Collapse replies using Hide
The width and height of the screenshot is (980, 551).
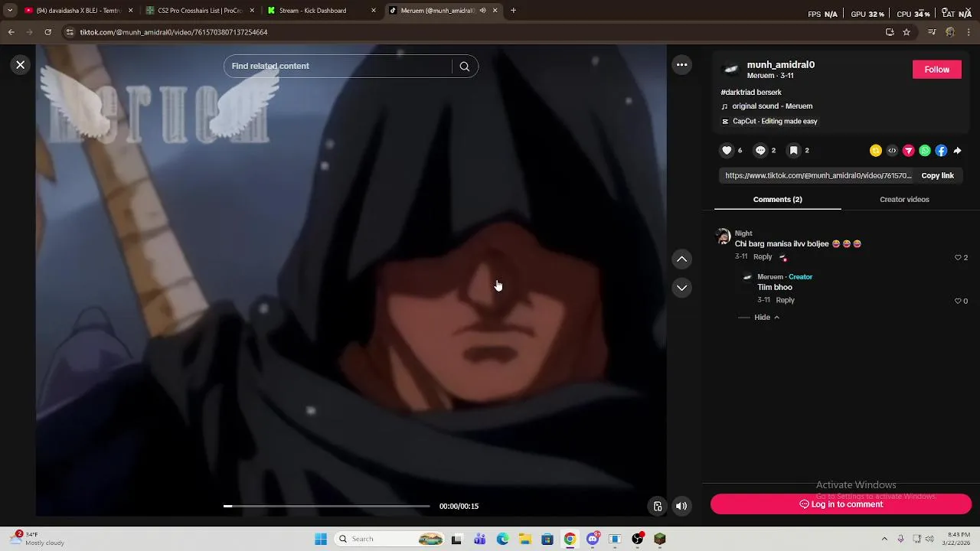click(x=766, y=318)
